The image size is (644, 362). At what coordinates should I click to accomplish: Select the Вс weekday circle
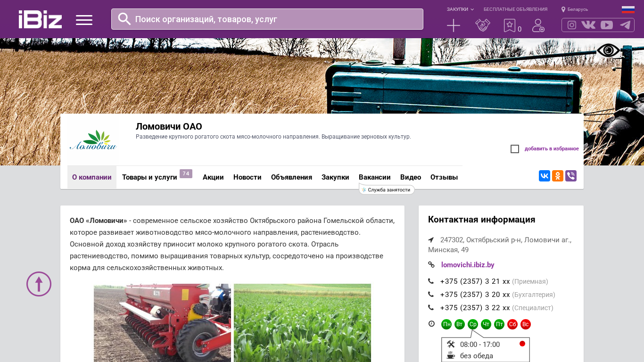click(x=526, y=324)
